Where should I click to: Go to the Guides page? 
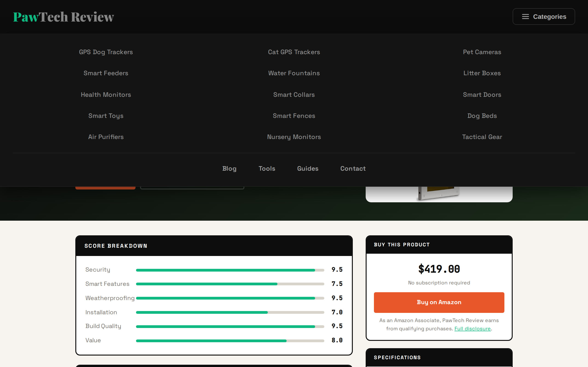click(x=308, y=168)
